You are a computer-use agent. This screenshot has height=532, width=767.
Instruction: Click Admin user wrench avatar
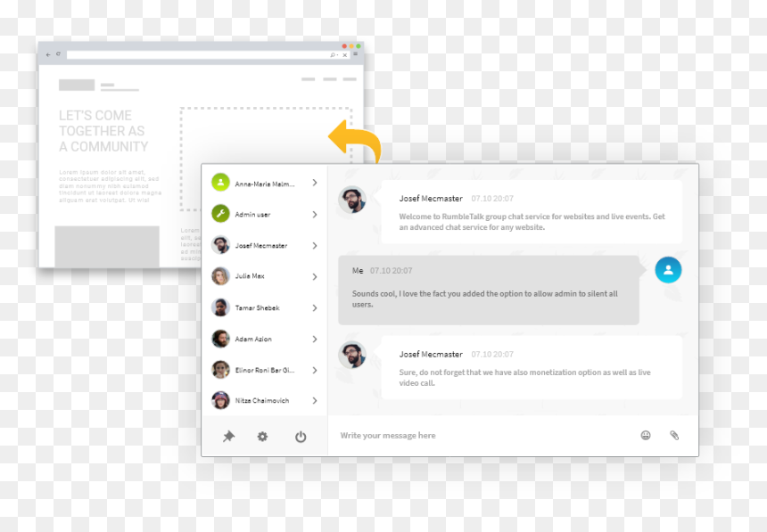pos(220,214)
